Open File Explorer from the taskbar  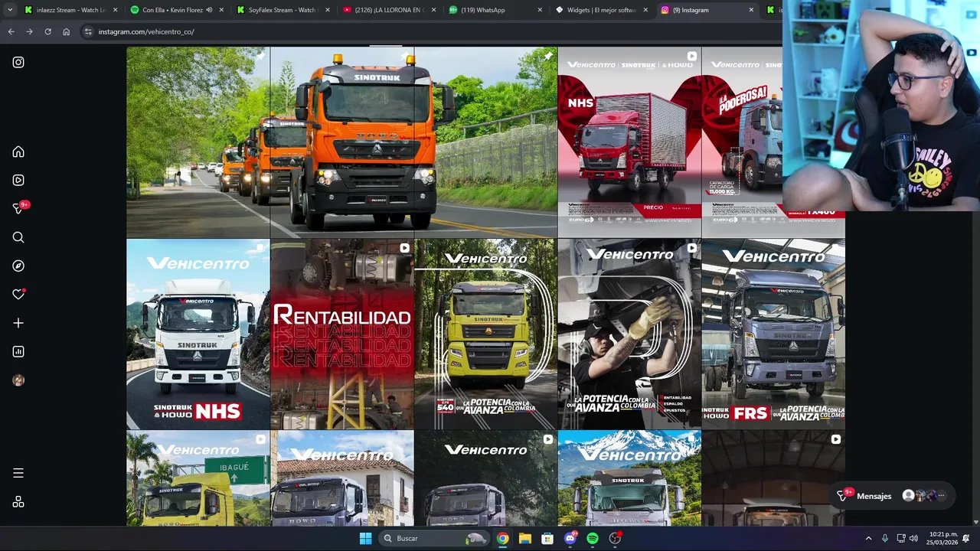point(524,538)
